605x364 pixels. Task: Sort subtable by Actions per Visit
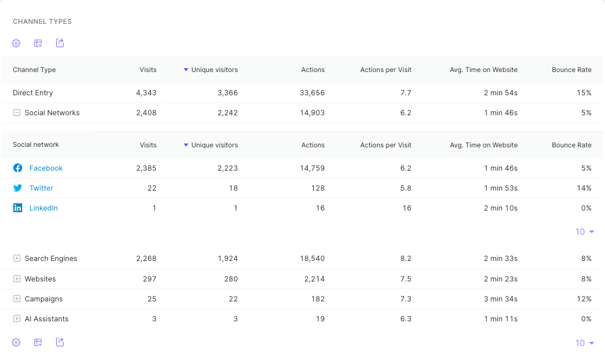[x=386, y=145]
